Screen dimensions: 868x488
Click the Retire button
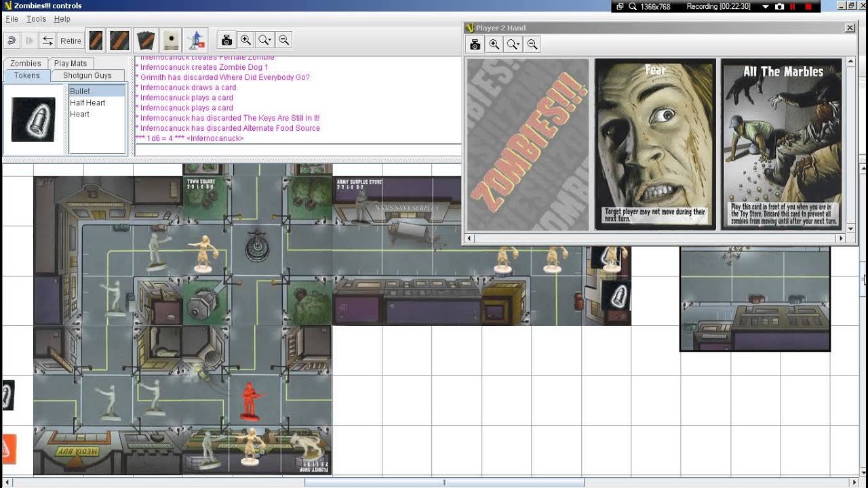pos(71,41)
